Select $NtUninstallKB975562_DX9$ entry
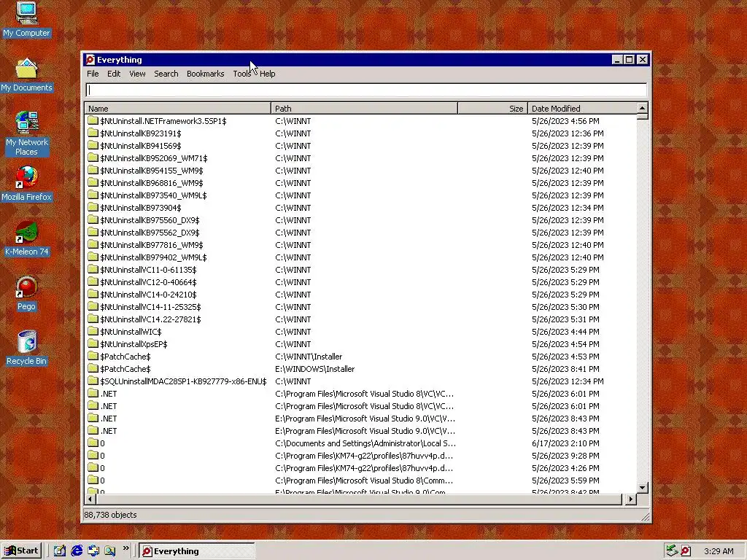Viewport: 747px width, 560px height. tap(150, 233)
